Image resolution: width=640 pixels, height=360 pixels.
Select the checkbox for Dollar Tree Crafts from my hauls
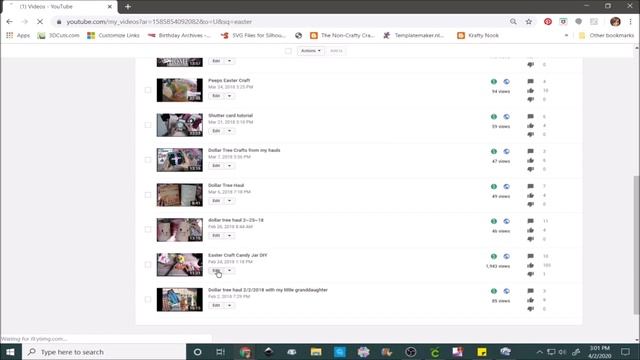point(148,160)
